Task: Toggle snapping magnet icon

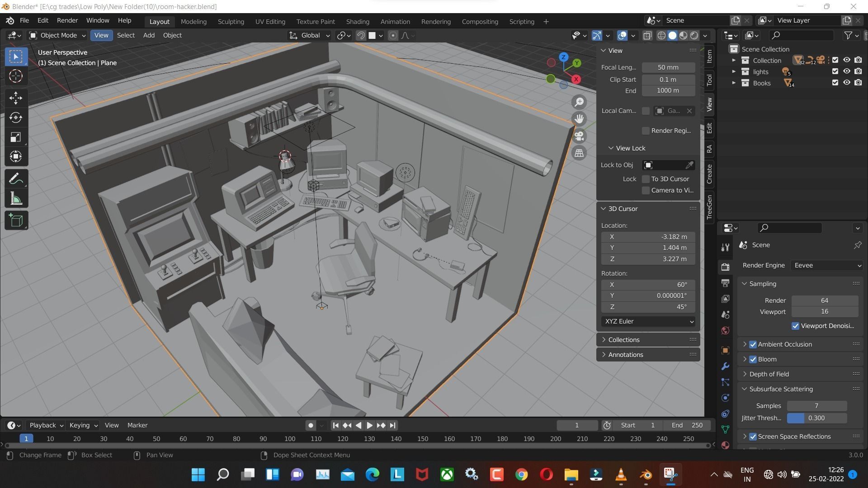Action: point(361,36)
